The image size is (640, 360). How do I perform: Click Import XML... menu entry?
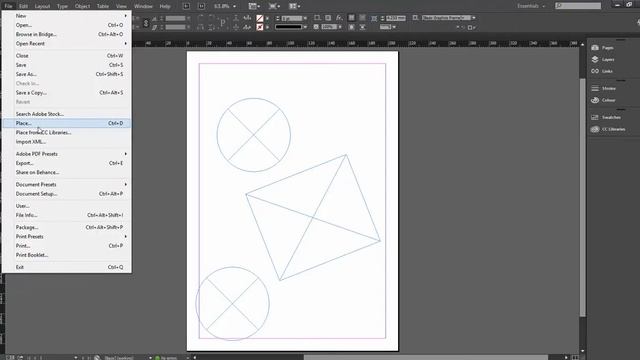pos(67,142)
